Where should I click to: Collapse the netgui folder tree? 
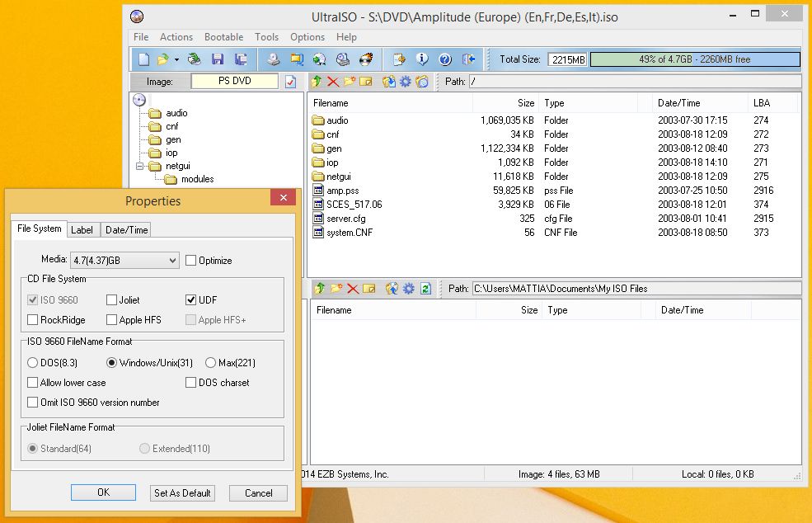click(x=140, y=166)
